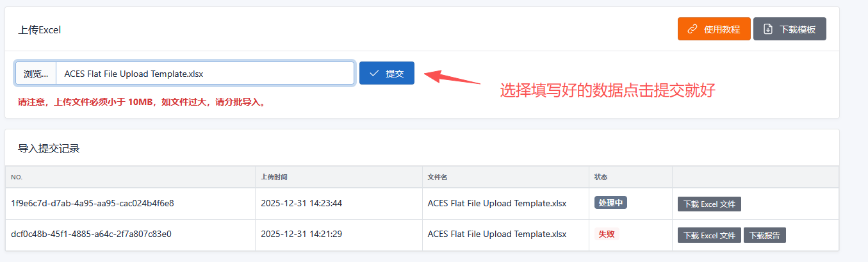Click the 导入提交记录 section heading
This screenshot has height=262, width=868.
pyautogui.click(x=49, y=149)
